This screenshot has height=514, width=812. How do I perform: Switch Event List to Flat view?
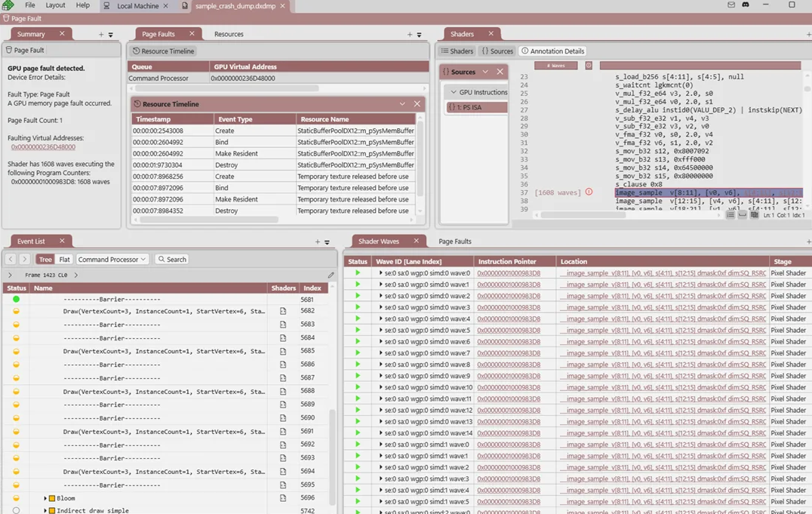point(65,259)
